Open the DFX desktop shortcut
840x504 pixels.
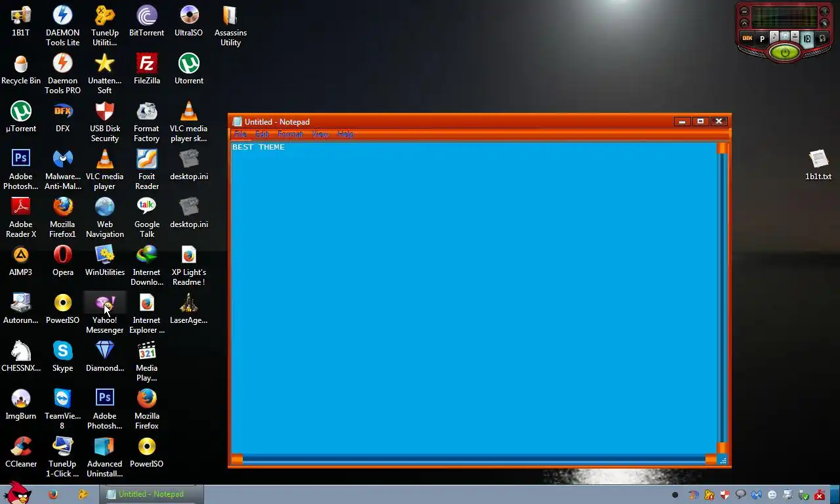[63, 117]
